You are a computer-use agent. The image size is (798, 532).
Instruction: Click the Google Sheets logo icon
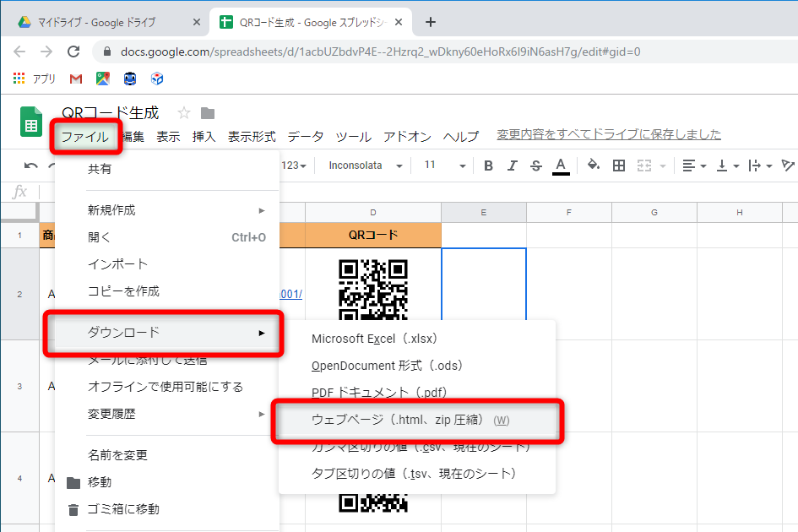30,122
